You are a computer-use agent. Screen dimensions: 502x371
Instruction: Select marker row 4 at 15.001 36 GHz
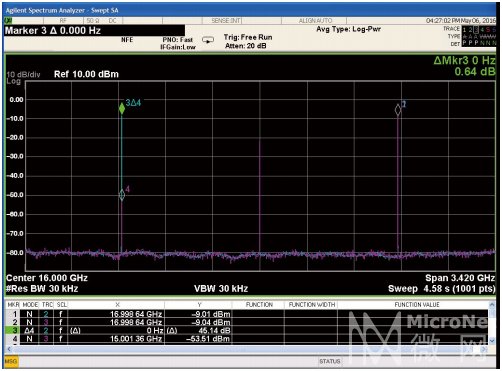click(247, 339)
